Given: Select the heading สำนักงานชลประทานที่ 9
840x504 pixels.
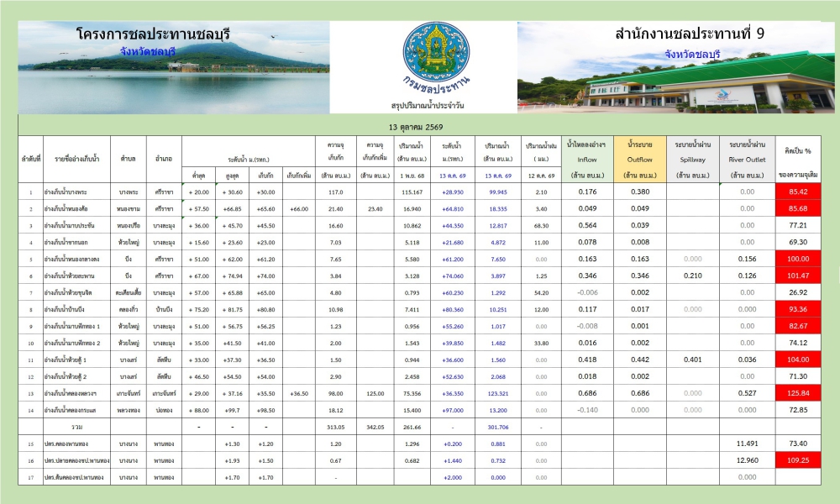Looking at the screenshot, I should click(690, 34).
